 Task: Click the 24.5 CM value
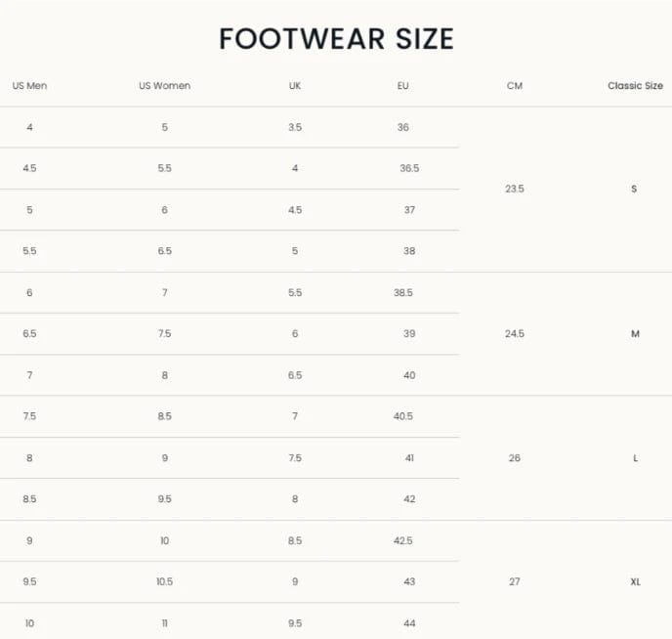(x=515, y=334)
